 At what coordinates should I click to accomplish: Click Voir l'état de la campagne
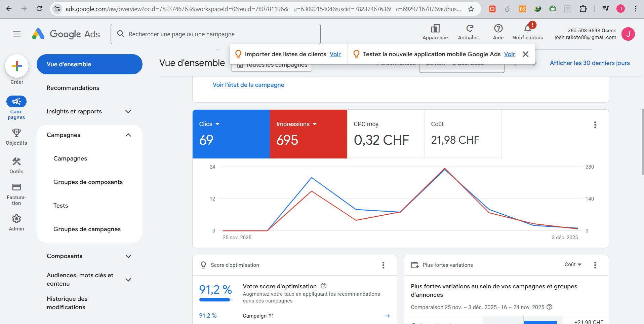(x=248, y=85)
